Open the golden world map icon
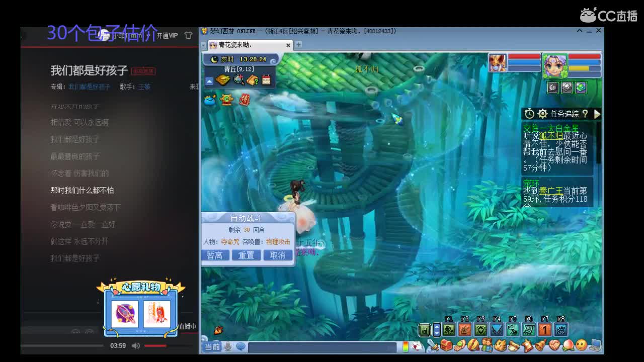 (223, 80)
